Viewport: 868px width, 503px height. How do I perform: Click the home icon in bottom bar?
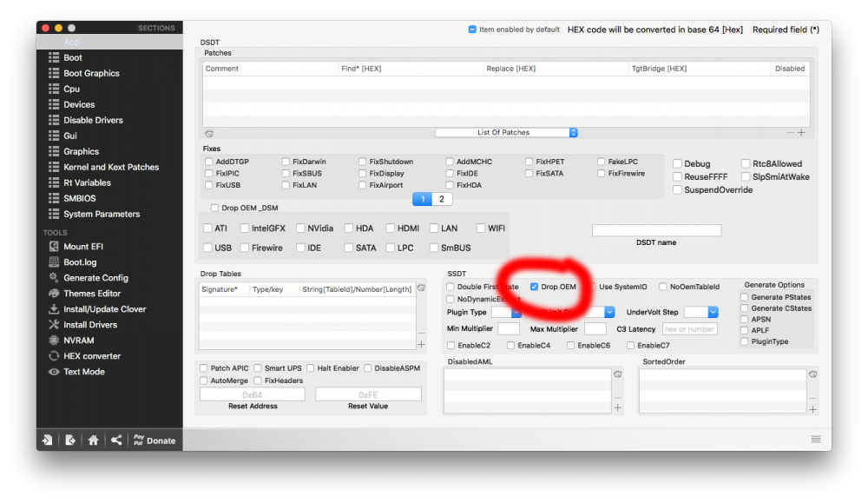[x=93, y=440]
